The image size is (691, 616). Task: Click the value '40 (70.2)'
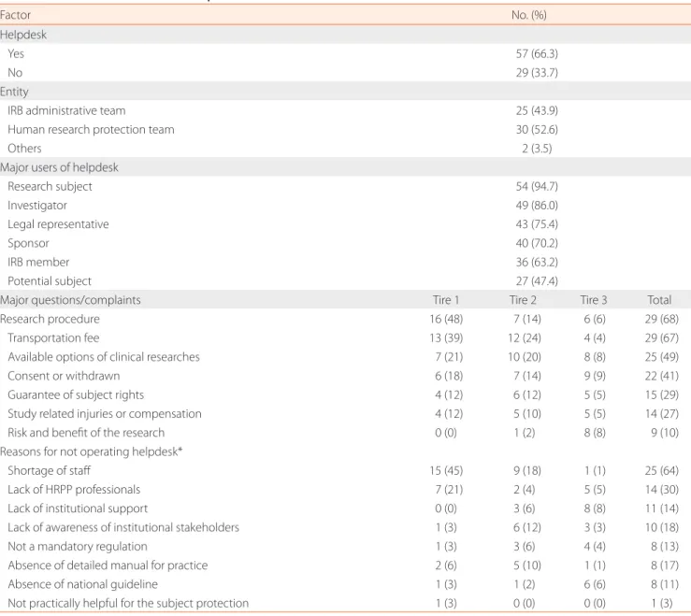pyautogui.click(x=537, y=243)
